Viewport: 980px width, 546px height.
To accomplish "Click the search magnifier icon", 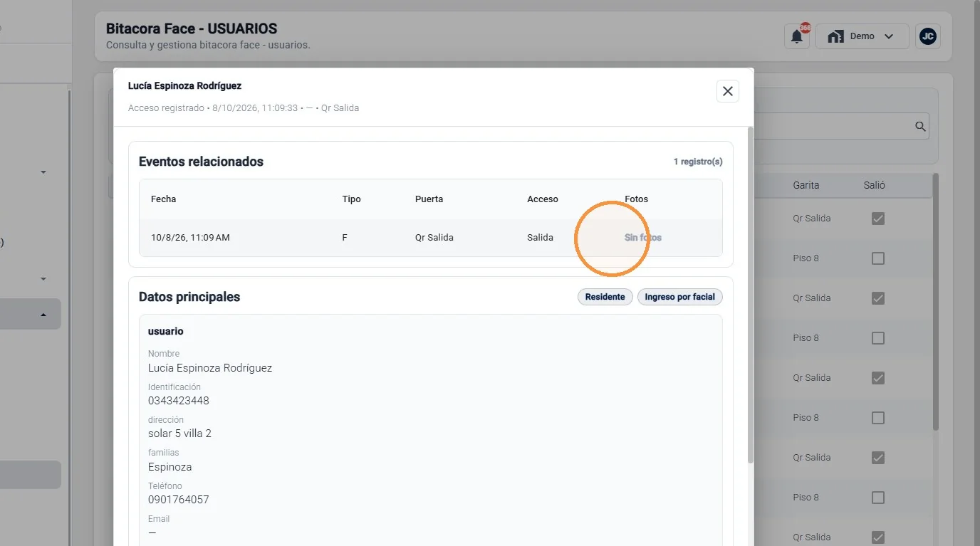I will click(920, 126).
